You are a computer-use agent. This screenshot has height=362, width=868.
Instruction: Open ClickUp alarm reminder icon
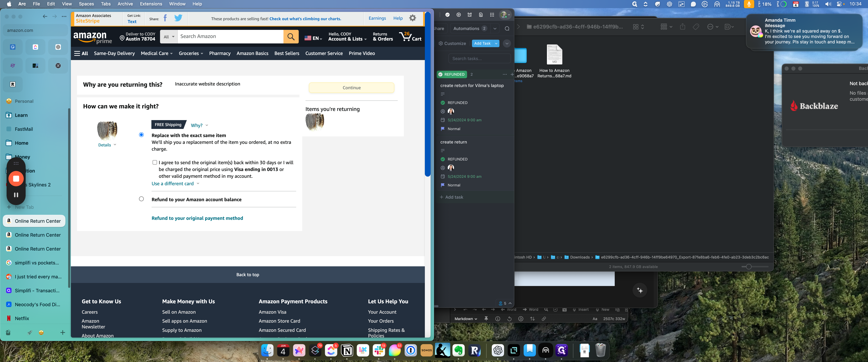coord(470,15)
